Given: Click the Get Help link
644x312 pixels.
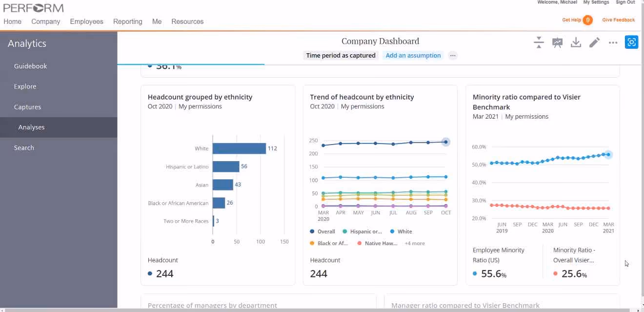Looking at the screenshot, I should pyautogui.click(x=571, y=20).
